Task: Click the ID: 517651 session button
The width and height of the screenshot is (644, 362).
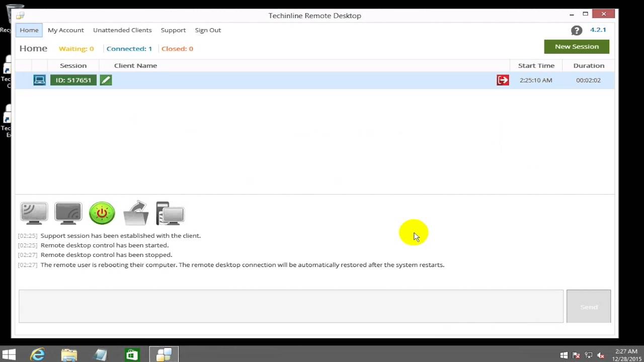Action: coord(73,80)
